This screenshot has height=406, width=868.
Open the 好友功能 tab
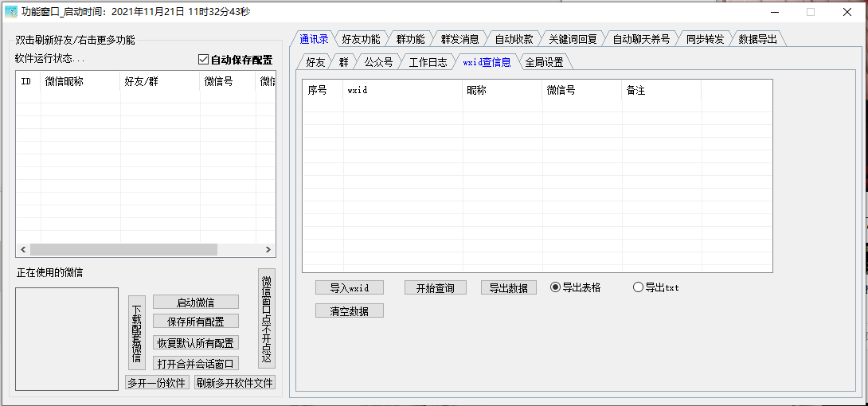[x=361, y=39]
